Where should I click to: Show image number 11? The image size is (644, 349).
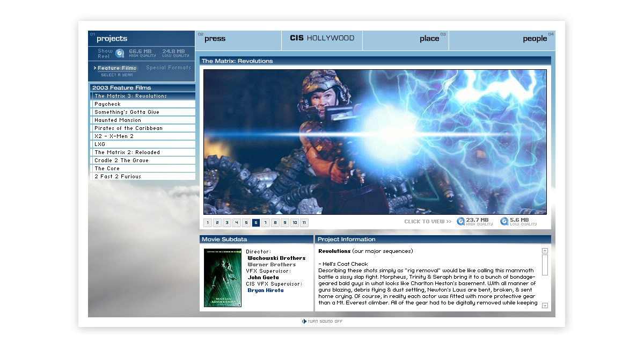click(304, 223)
